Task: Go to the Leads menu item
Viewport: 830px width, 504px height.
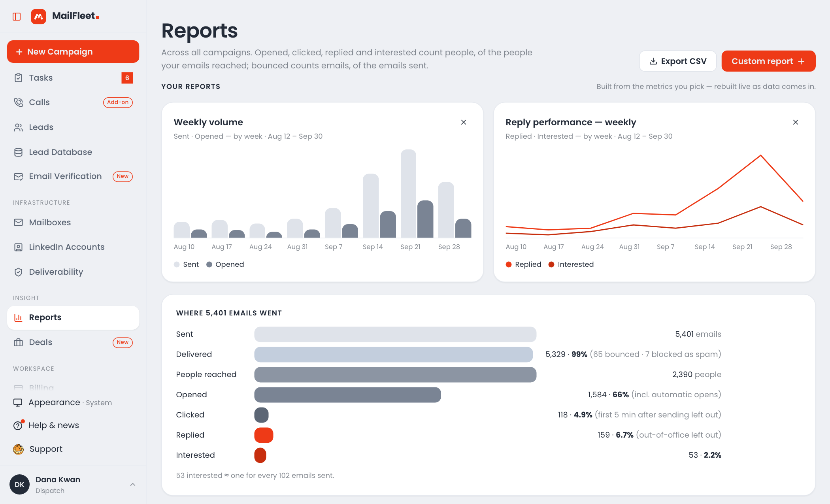Action: click(x=73, y=127)
